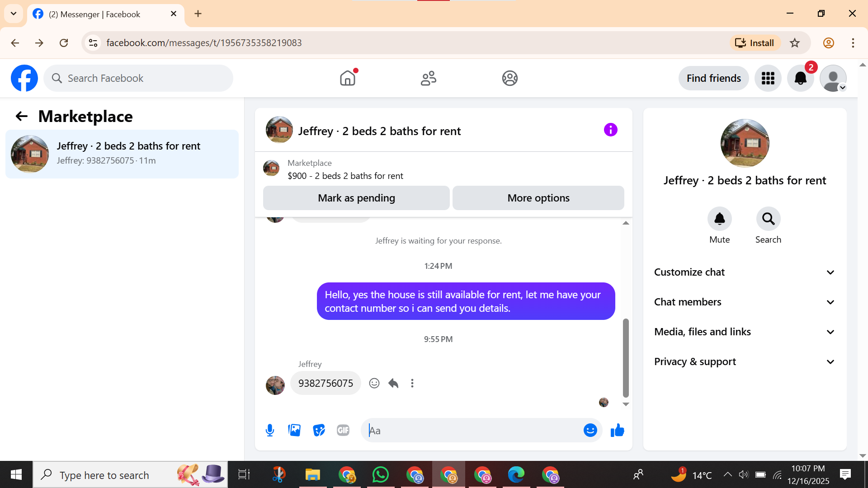Click chat scrollbar down arrow
The height and width of the screenshot is (488, 868).
[x=626, y=404]
